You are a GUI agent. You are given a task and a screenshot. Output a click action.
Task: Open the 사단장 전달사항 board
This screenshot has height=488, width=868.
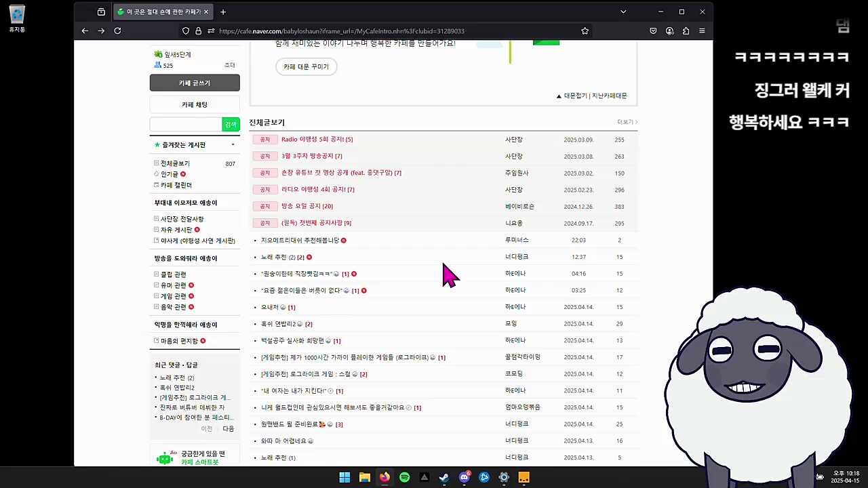(182, 219)
